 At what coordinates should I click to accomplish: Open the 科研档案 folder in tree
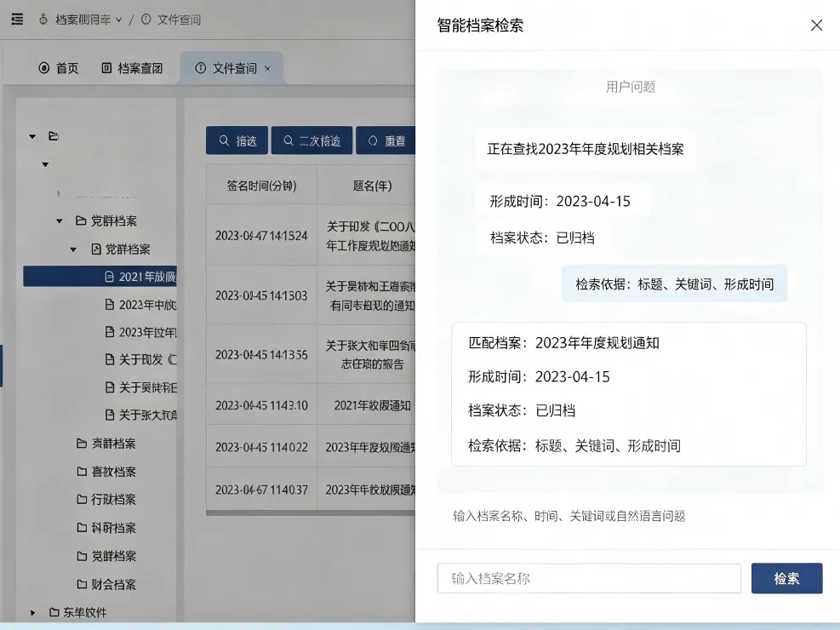(106, 528)
